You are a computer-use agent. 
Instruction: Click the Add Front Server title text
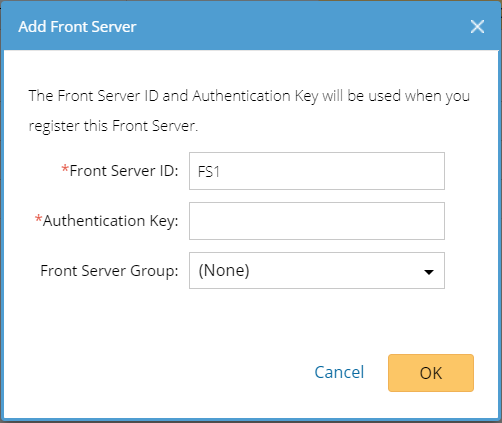77,27
